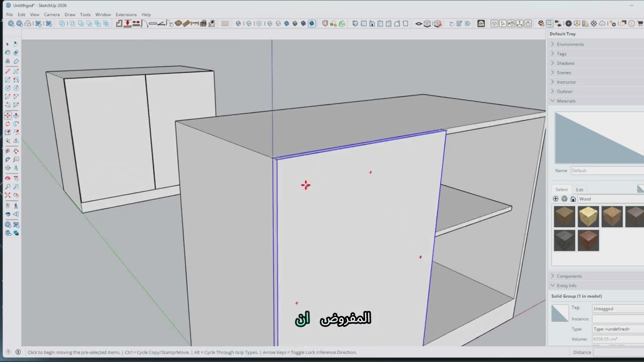644x362 pixels.
Task: Choose the Select arrow tool
Action: click(x=8, y=44)
